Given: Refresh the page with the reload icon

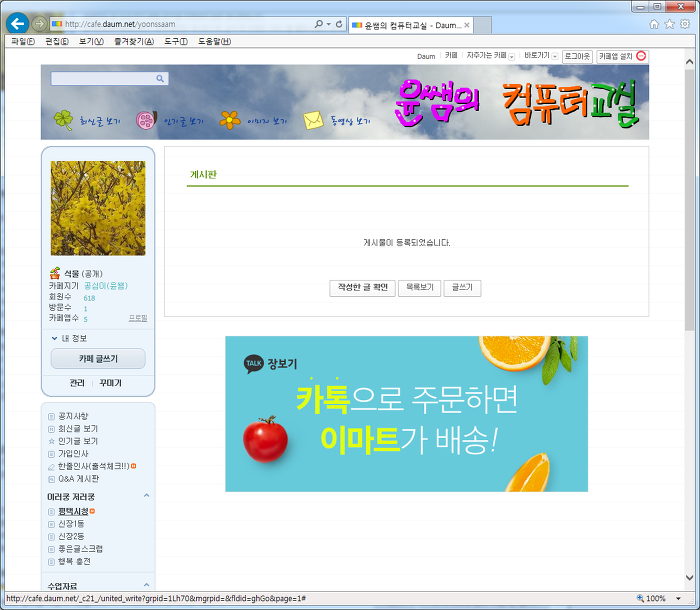Looking at the screenshot, I should [339, 24].
